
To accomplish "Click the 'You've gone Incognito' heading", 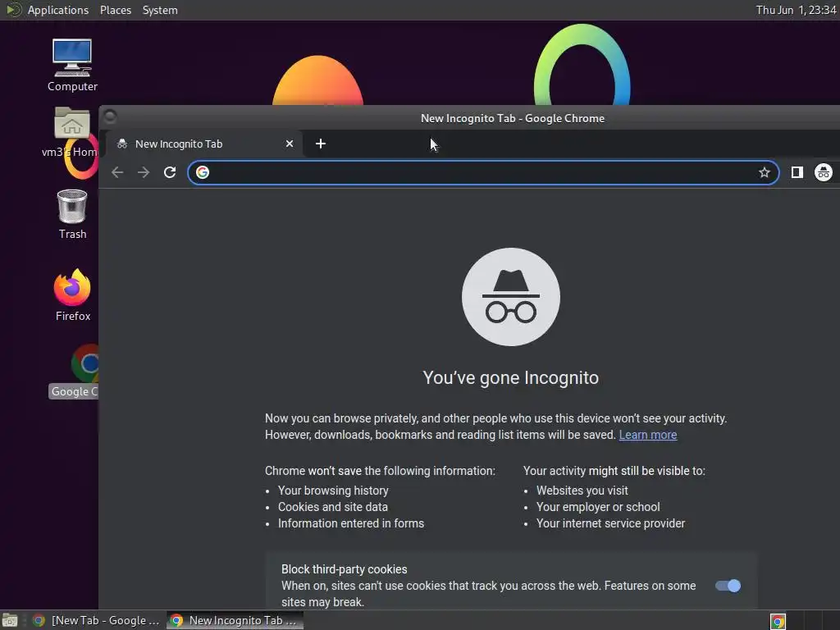I will [510, 377].
